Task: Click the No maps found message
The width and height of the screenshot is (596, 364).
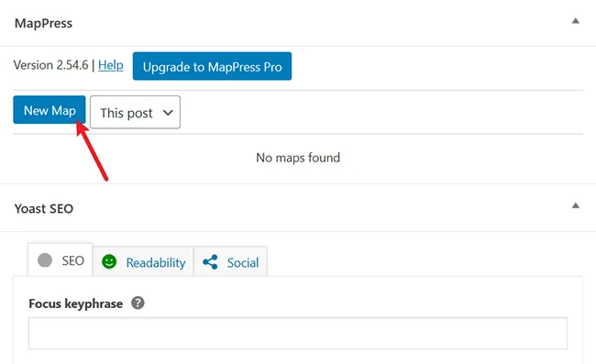Action: (298, 158)
